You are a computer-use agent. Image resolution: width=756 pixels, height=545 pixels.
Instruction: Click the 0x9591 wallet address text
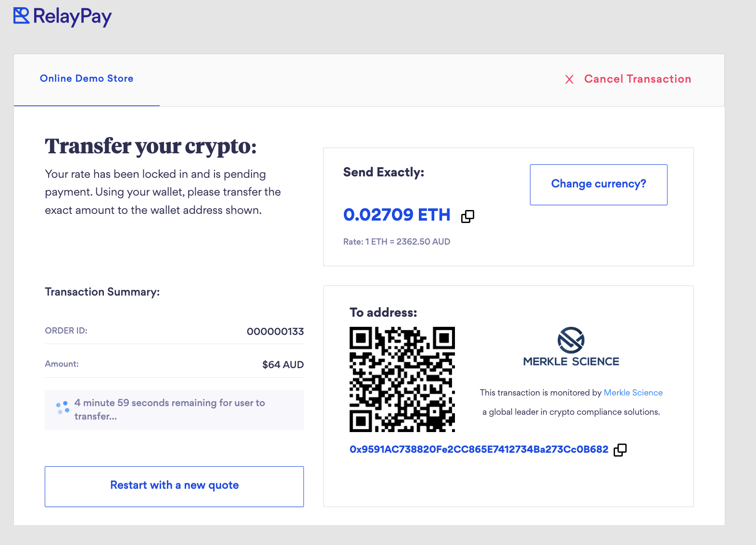click(479, 449)
